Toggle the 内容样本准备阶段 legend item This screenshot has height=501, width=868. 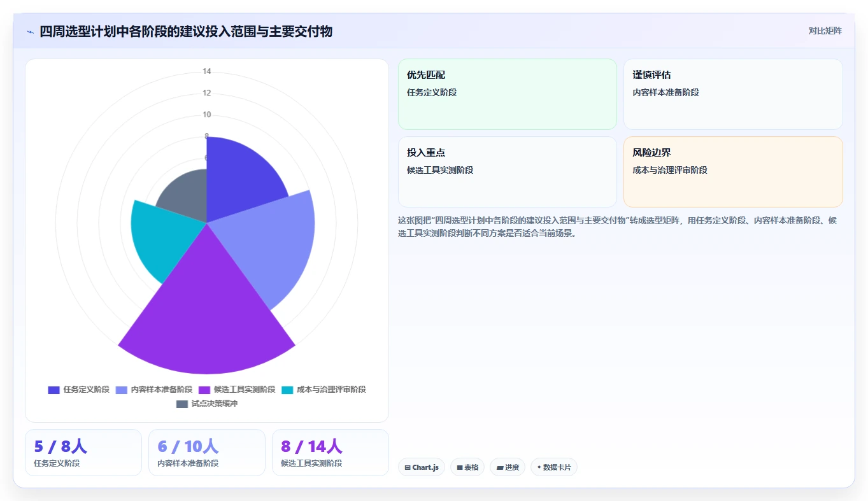pos(154,390)
